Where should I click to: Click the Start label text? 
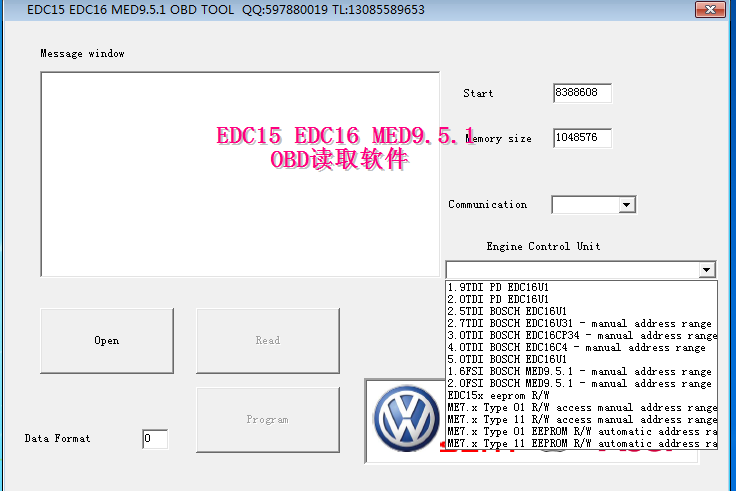tap(478, 93)
